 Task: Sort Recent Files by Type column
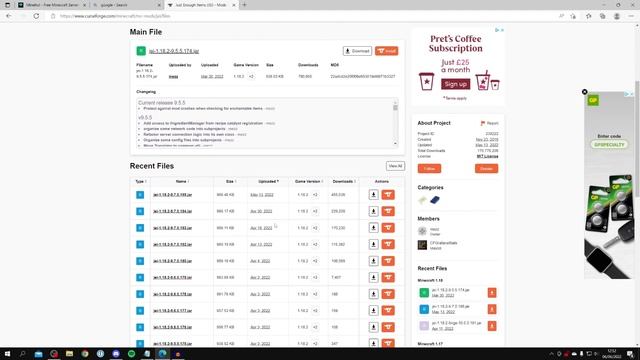141,181
